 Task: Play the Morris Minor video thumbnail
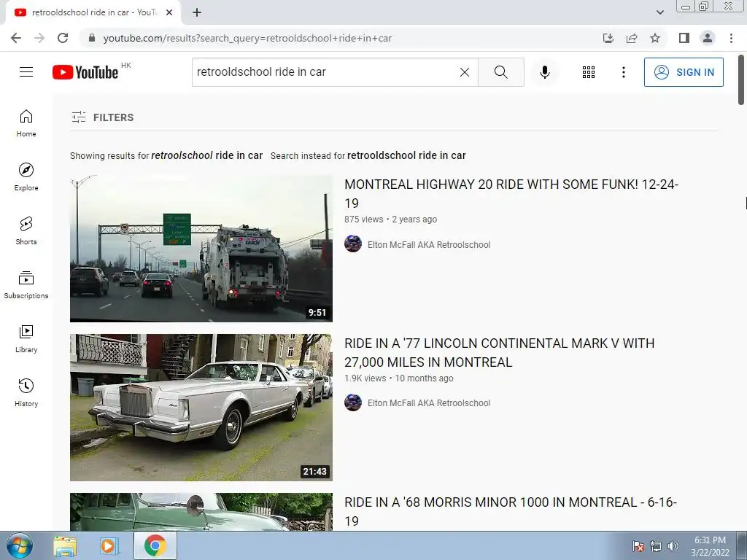[201, 511]
